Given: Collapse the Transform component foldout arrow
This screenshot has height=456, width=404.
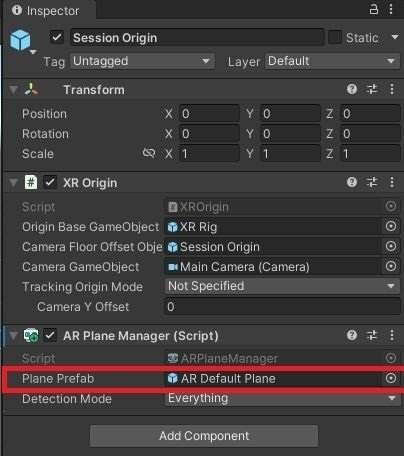Looking at the screenshot, I should [13, 90].
